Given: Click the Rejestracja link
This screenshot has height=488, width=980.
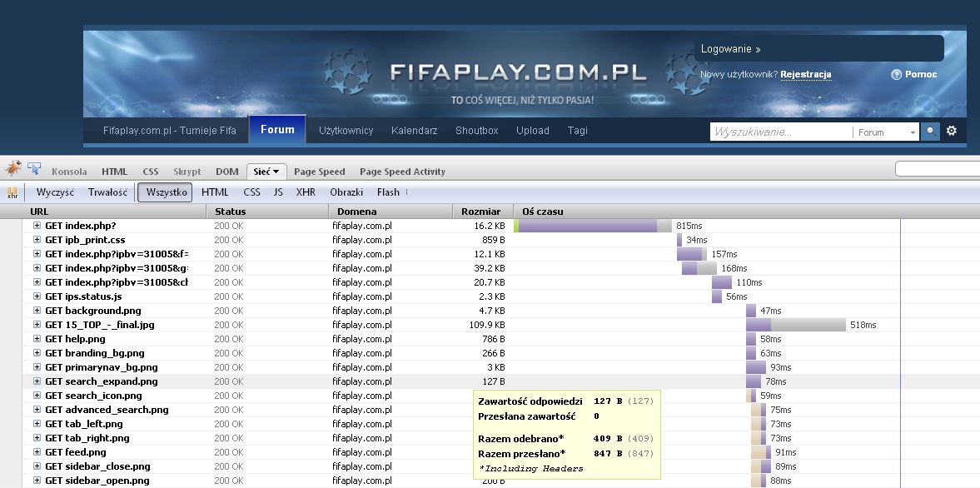Looking at the screenshot, I should [806, 74].
